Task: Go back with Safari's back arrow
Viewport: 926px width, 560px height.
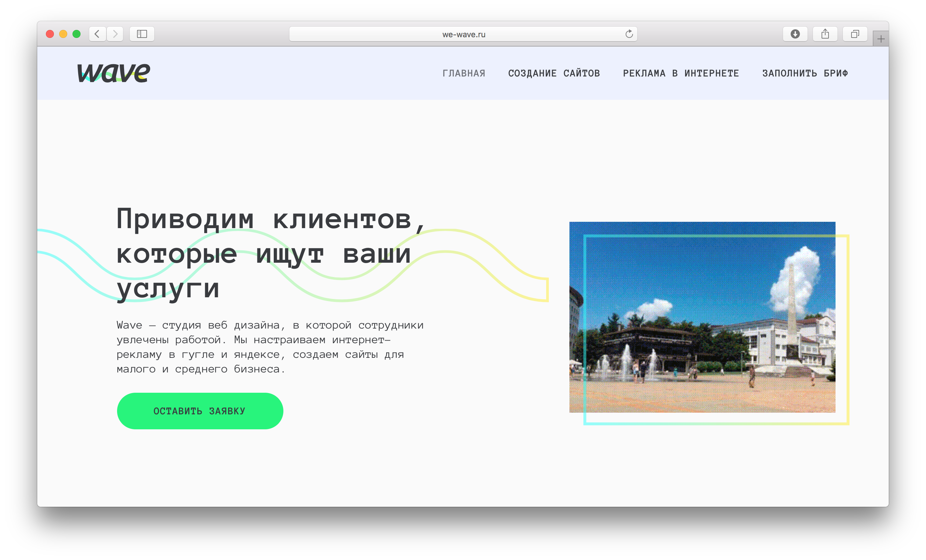Action: click(x=97, y=34)
